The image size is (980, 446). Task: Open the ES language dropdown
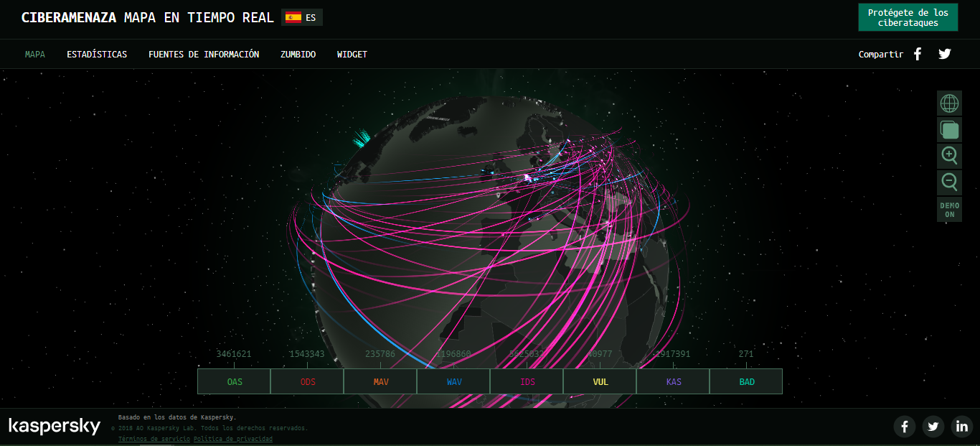pos(302,17)
